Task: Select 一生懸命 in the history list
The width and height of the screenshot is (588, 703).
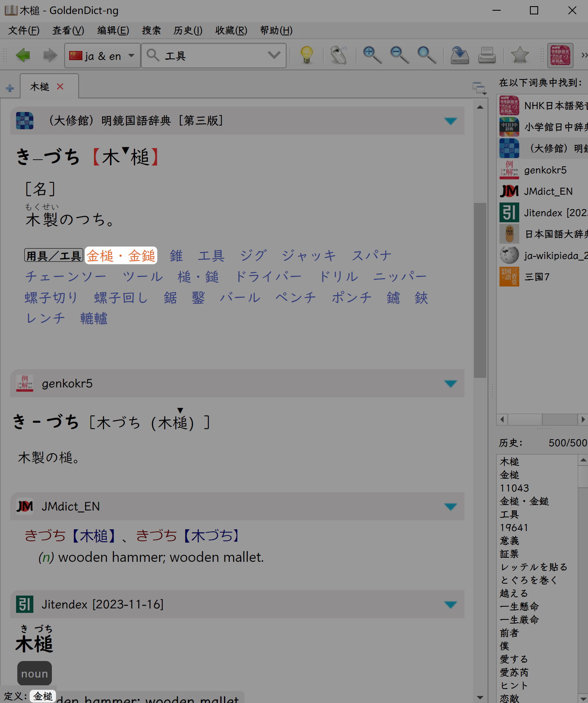Action: pyautogui.click(x=519, y=606)
